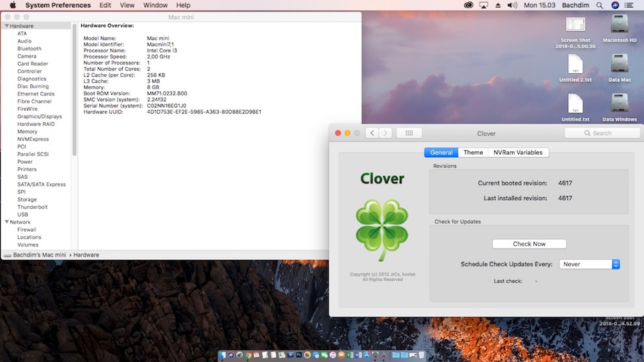
Task: Open the Trash in the Dock
Action: tap(421, 355)
